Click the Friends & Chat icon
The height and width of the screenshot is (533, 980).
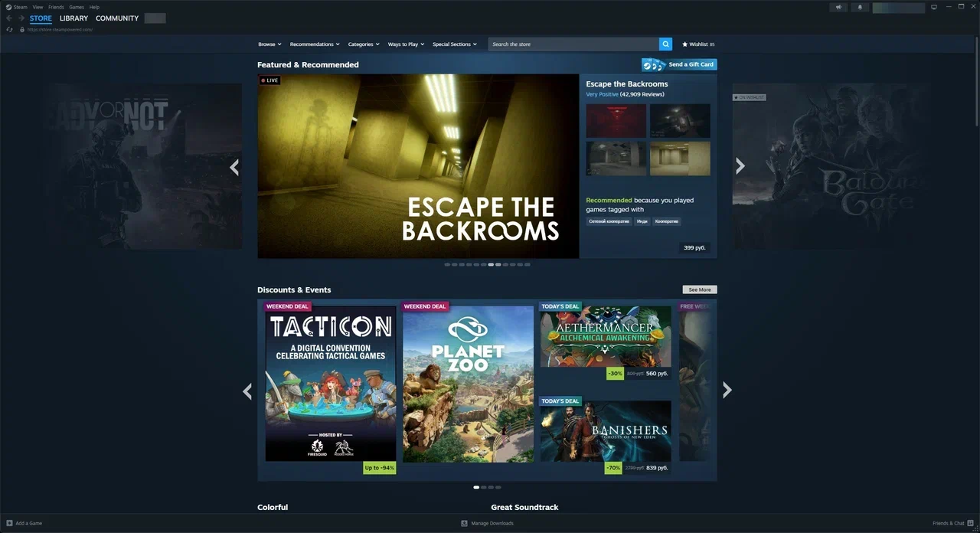point(970,523)
